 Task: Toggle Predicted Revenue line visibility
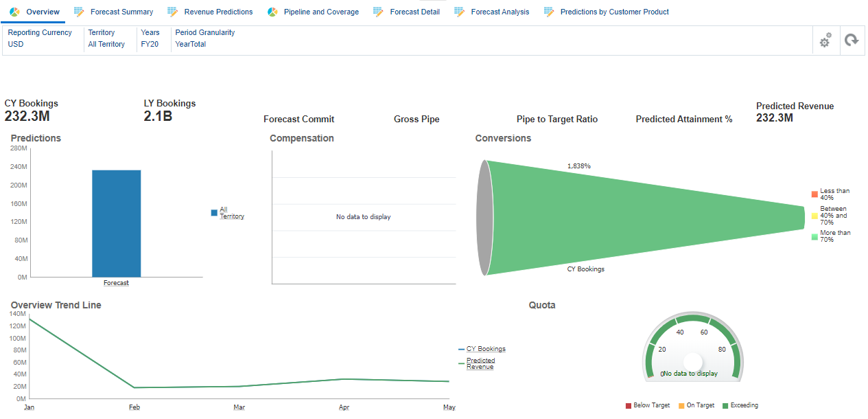pos(480,363)
